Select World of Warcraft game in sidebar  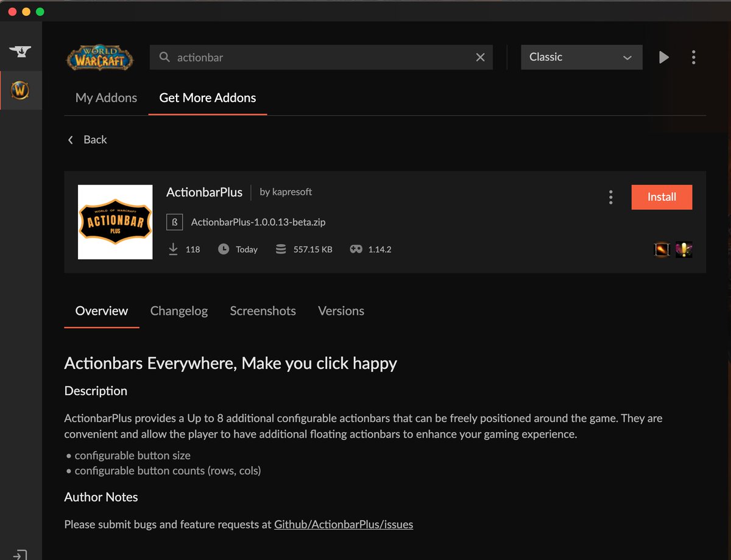20,91
